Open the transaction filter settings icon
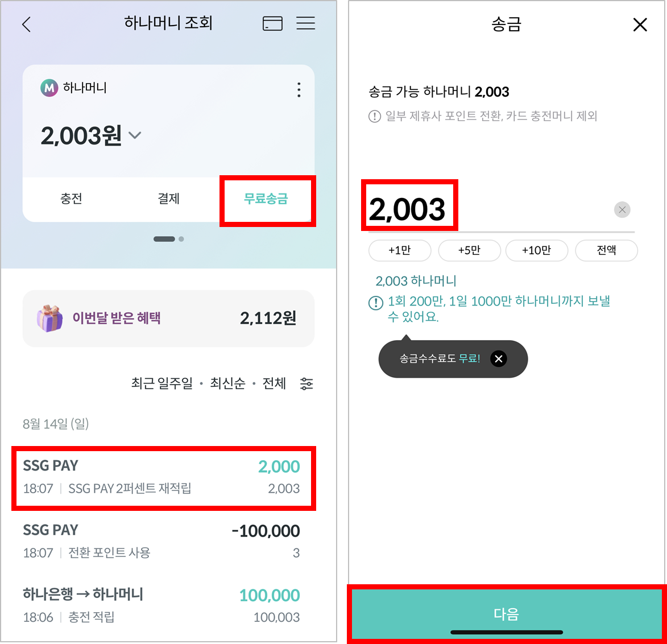 pos(306,383)
